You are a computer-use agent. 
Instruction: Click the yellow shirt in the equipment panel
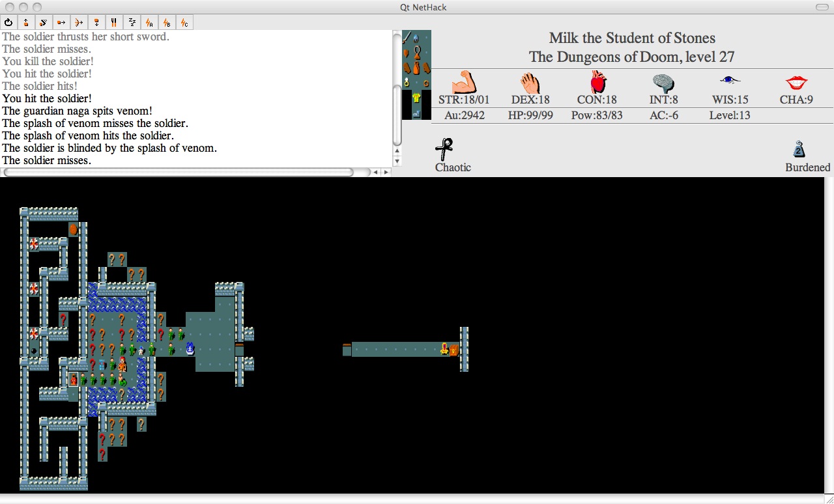416,98
